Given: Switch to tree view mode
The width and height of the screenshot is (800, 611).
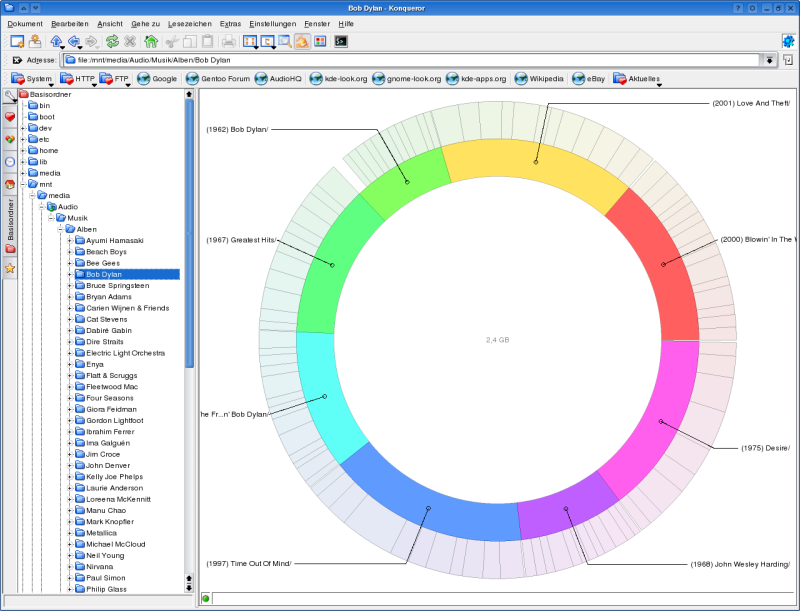Looking at the screenshot, I should (x=267, y=41).
